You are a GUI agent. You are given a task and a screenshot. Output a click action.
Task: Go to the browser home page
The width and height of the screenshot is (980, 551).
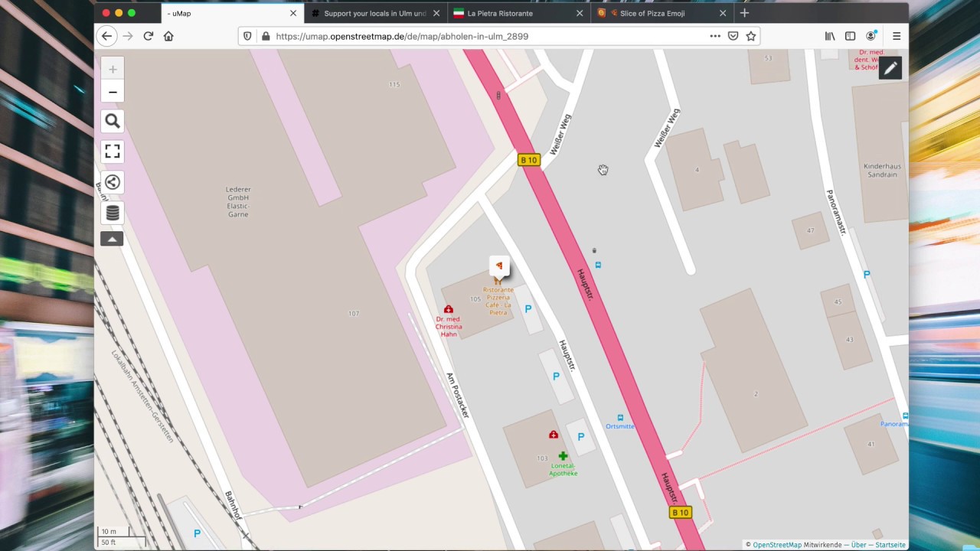(168, 36)
